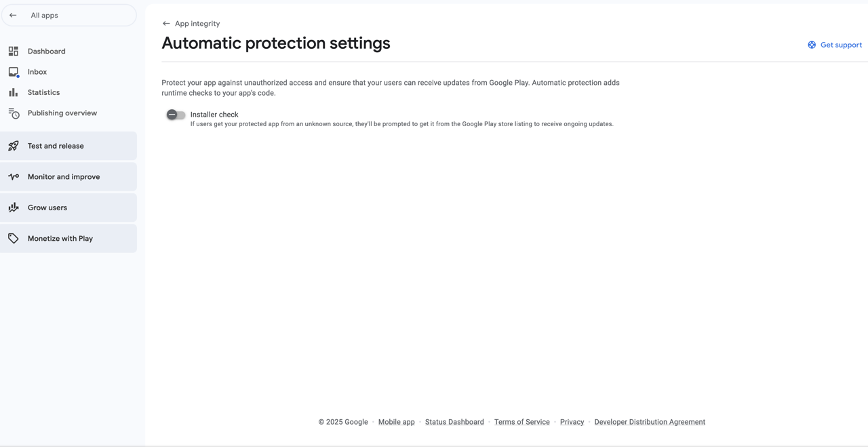Select the Monetize with Play tag icon

[x=14, y=238]
